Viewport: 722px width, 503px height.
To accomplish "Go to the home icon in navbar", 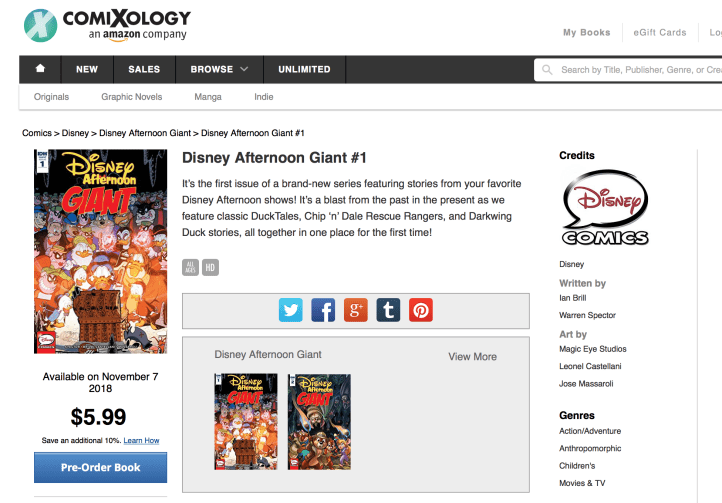I will pos(40,69).
